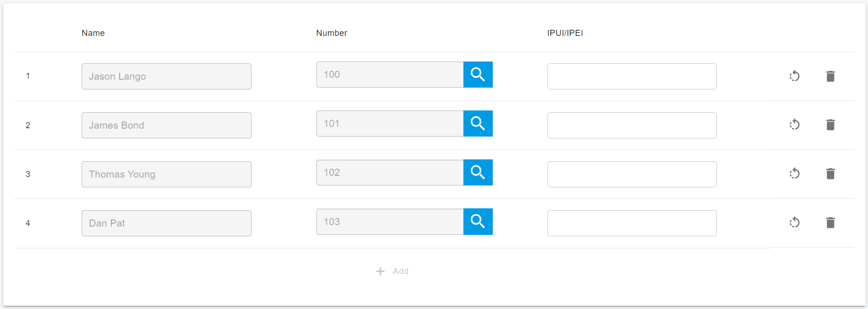The width and height of the screenshot is (868, 309).
Task: Click search icon next to number 101
Action: 478,124
